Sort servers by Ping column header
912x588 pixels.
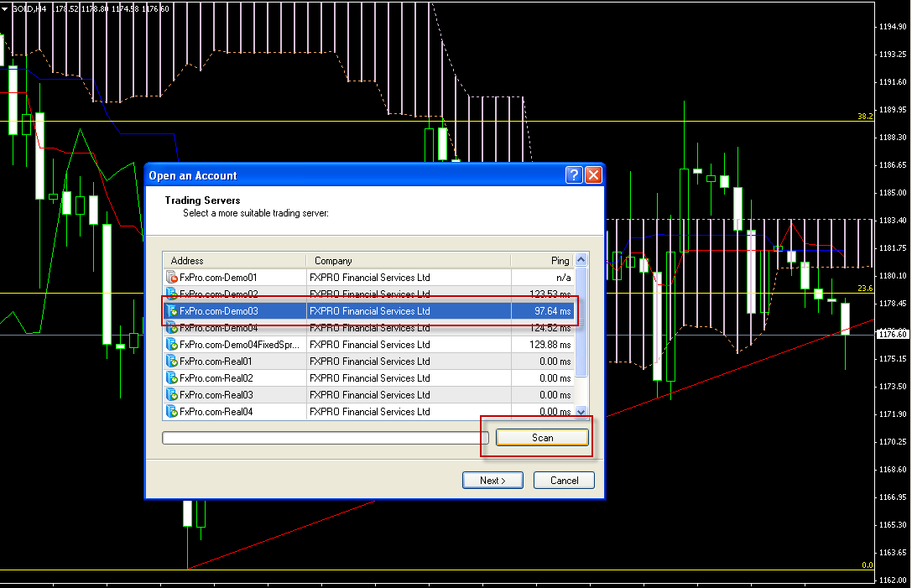pyautogui.click(x=542, y=261)
